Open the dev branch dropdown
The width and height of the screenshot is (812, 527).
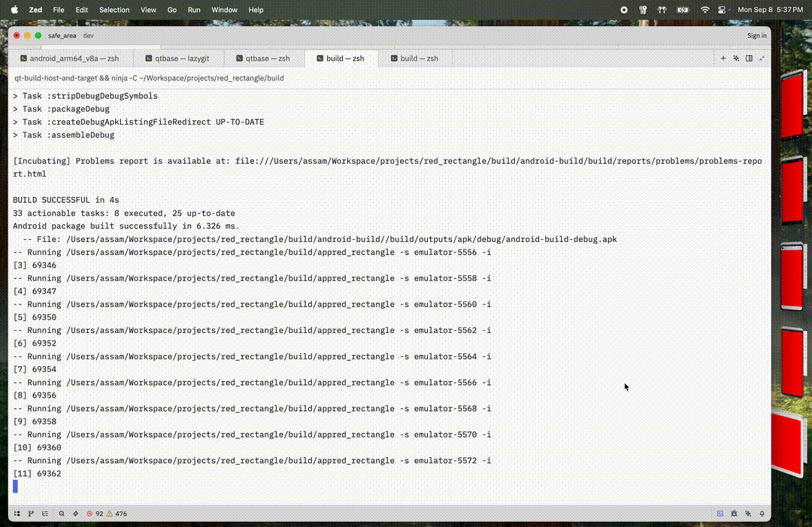(88, 36)
